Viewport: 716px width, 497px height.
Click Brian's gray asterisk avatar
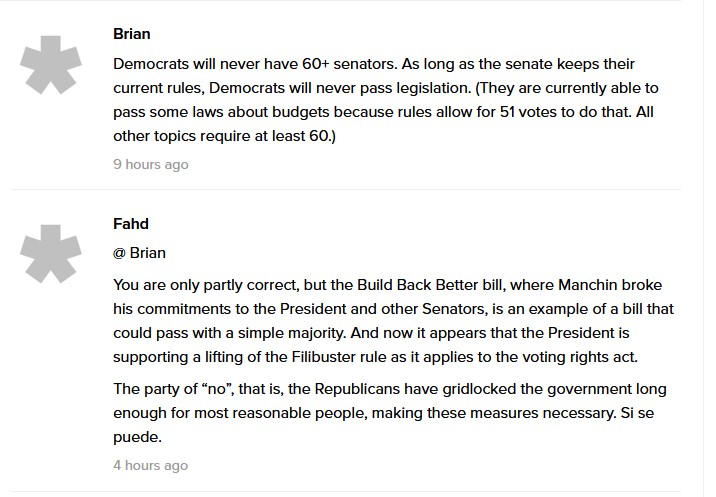click(x=51, y=65)
